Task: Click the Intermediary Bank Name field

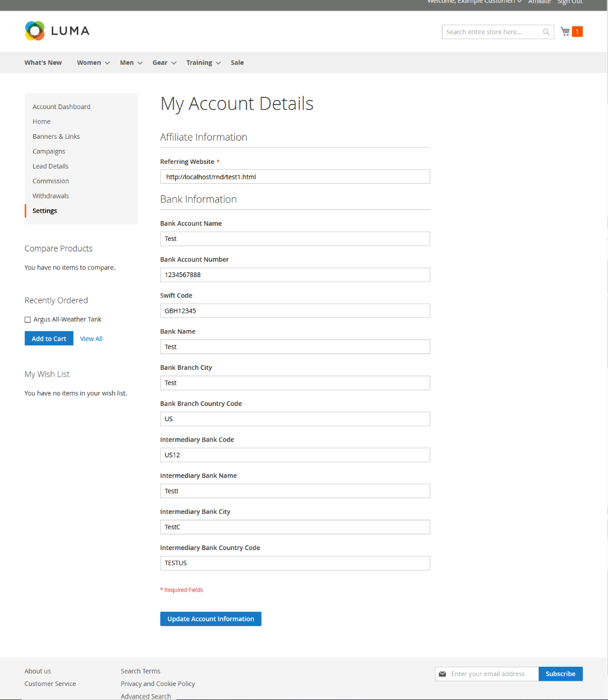Action: [x=295, y=491]
